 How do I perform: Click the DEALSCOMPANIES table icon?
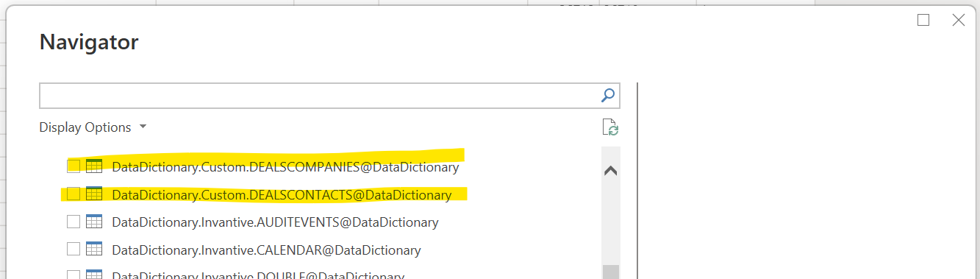[x=94, y=166]
